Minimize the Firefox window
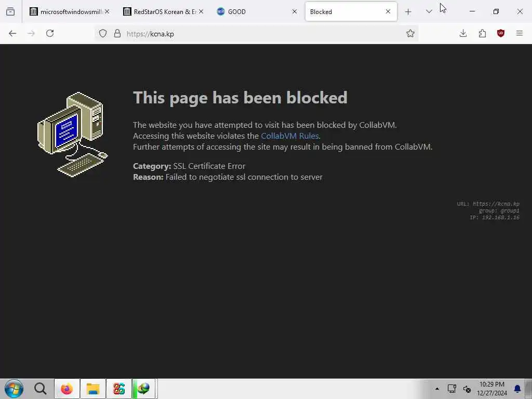 (472, 11)
